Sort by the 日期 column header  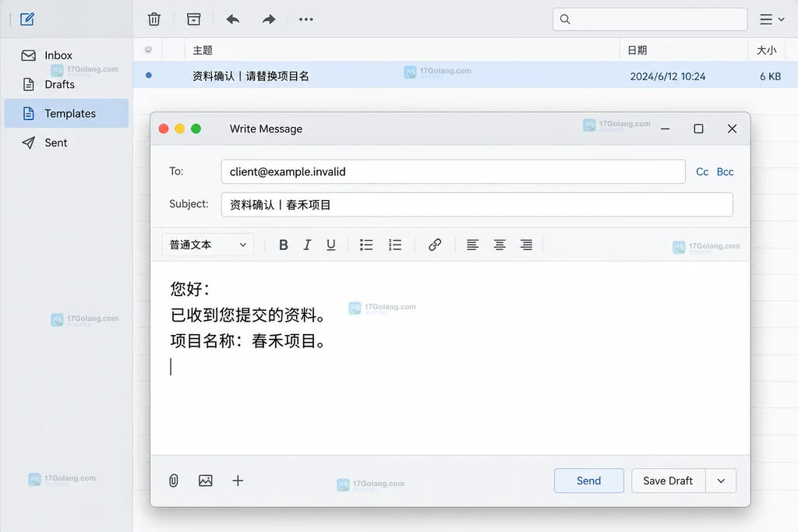click(637, 51)
